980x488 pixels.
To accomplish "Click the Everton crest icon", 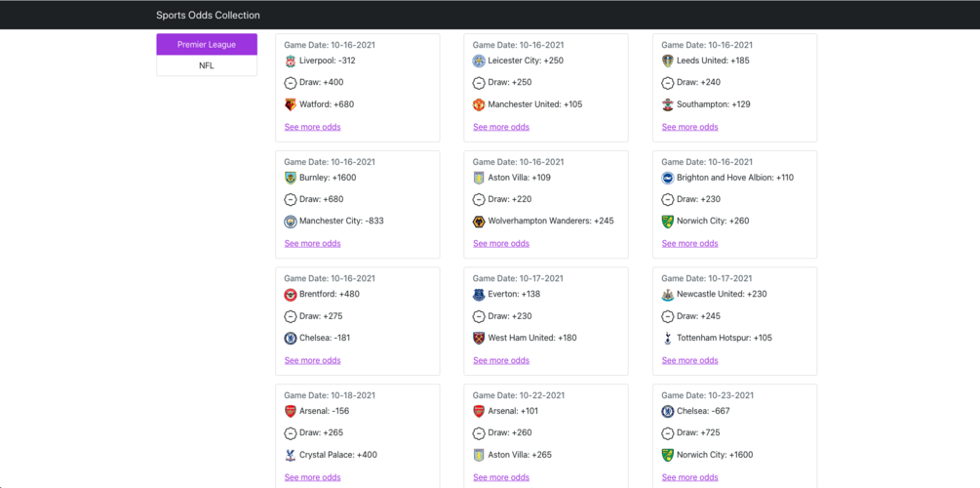I will pos(479,294).
